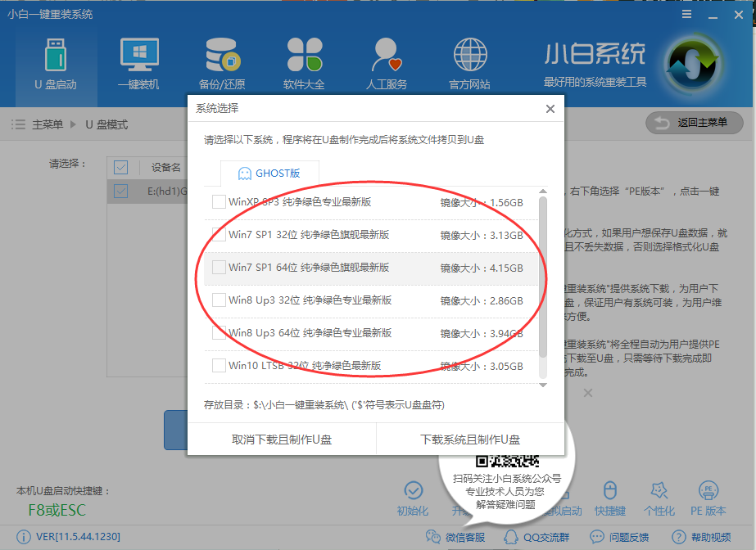Click the 返回主菜单 button

694,124
